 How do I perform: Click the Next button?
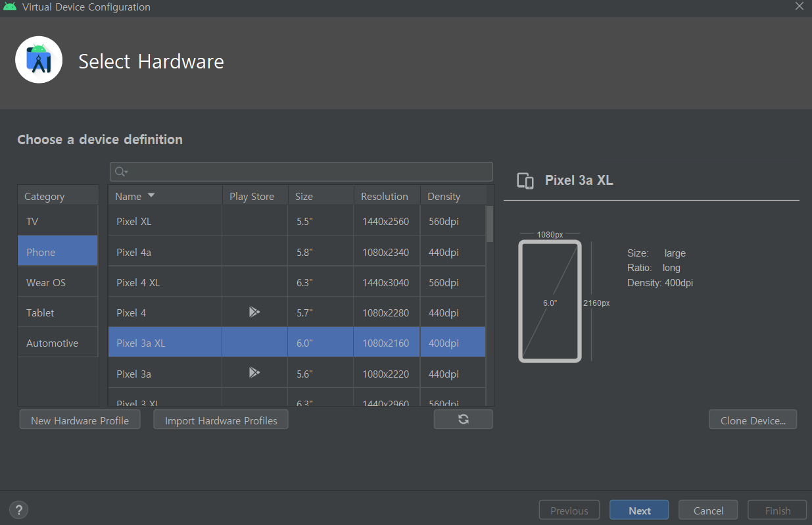[x=639, y=511]
